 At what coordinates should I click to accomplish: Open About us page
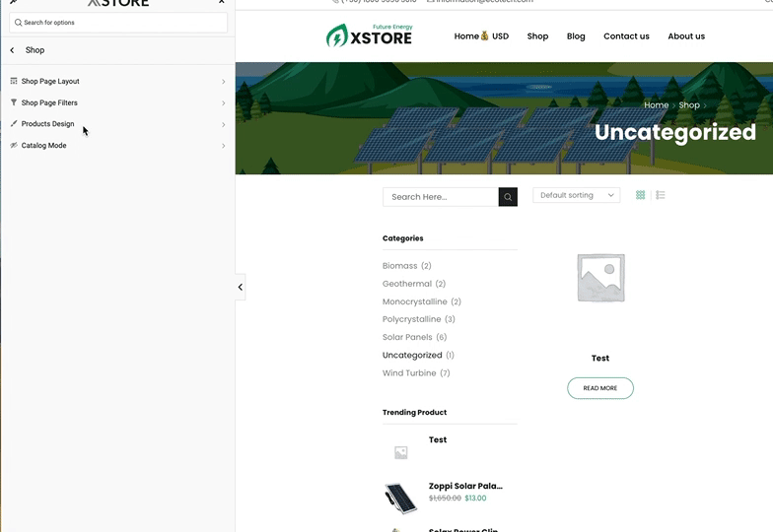686,35
